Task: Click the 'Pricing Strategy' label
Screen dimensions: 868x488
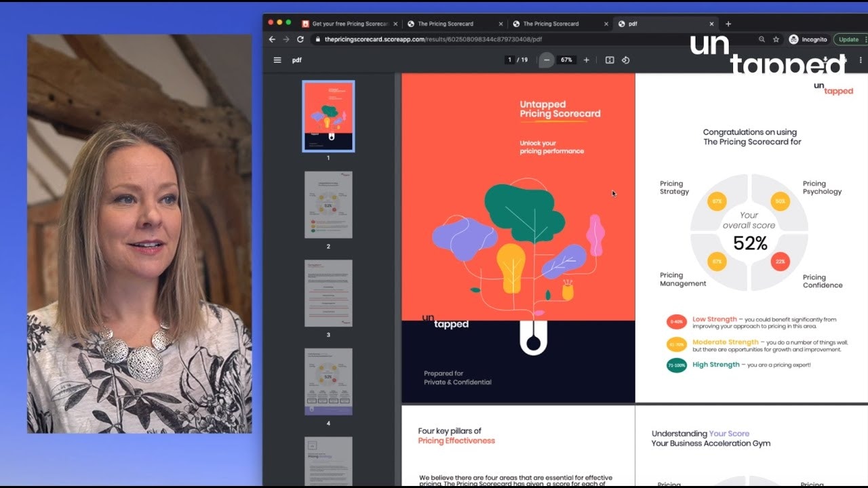Action: (674, 188)
